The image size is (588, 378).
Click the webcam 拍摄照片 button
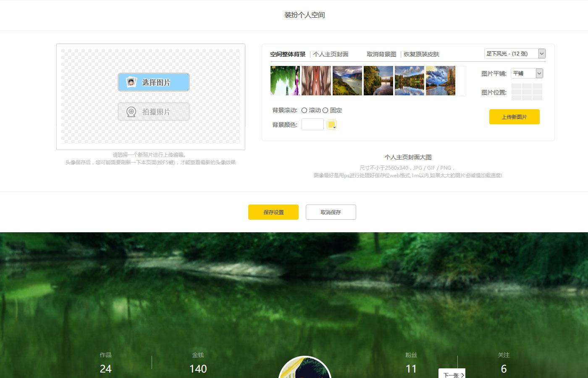154,112
